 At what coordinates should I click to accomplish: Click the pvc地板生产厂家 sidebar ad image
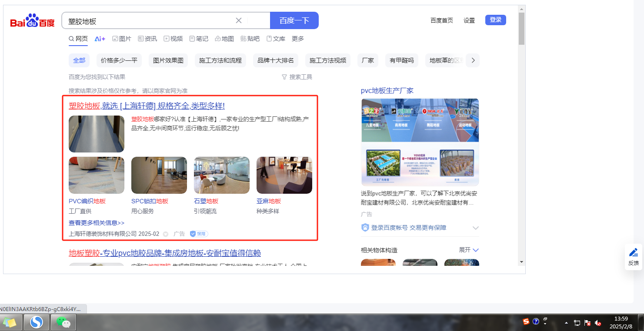(420, 142)
